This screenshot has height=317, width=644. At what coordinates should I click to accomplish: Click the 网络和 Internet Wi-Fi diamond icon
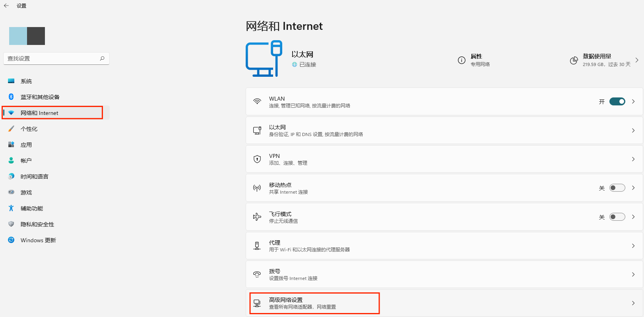pos(11,113)
